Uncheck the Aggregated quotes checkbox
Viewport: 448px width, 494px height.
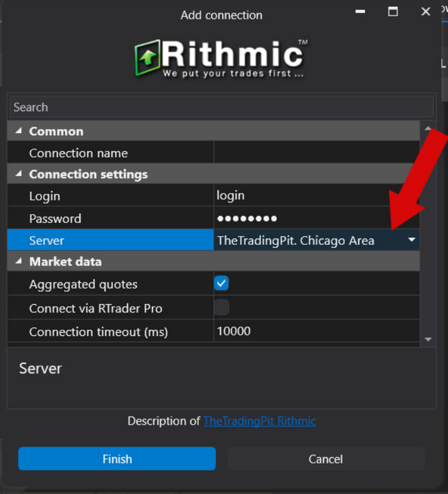221,284
